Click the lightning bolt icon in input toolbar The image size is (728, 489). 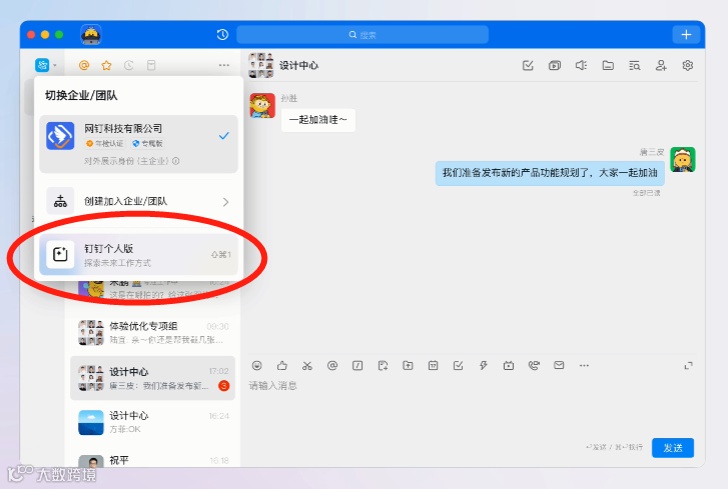pos(483,365)
